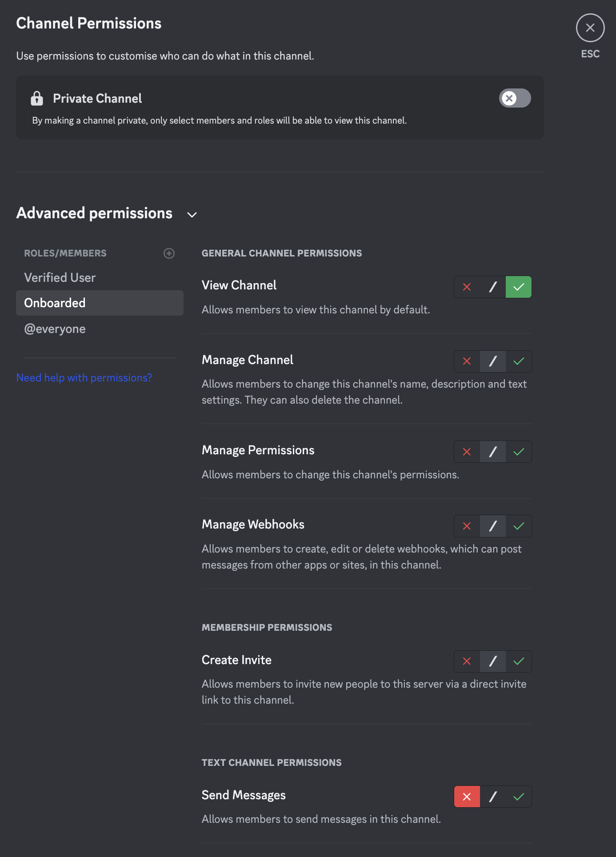Viewport: 616px width, 857px height.
Task: Allow Manage Permissions with green checkmark
Action: tap(519, 452)
